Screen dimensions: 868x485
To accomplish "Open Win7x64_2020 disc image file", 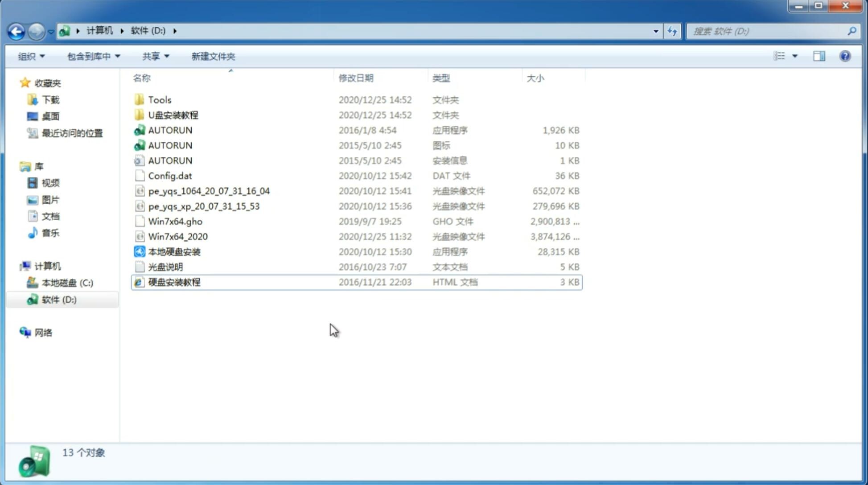I will pyautogui.click(x=177, y=236).
